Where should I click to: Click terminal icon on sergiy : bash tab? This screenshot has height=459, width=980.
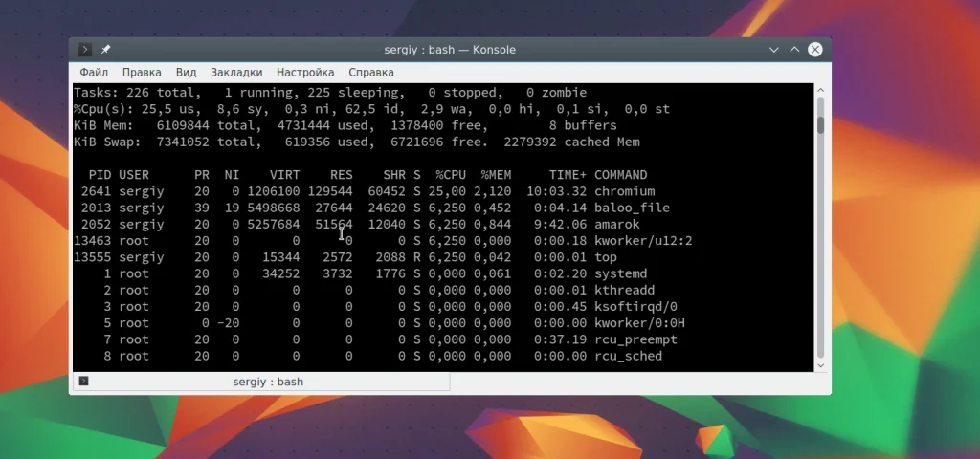[84, 381]
